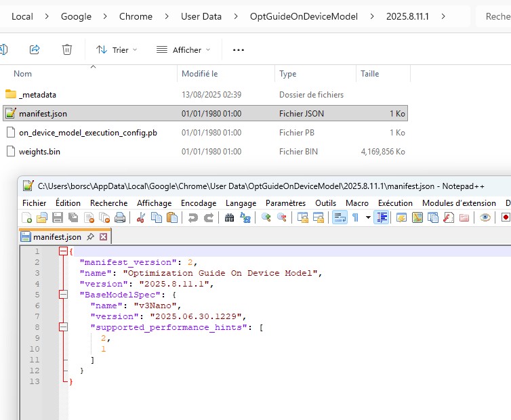Click the Redo arrow icon
This screenshot has width=511, height=420.
[x=209, y=217]
